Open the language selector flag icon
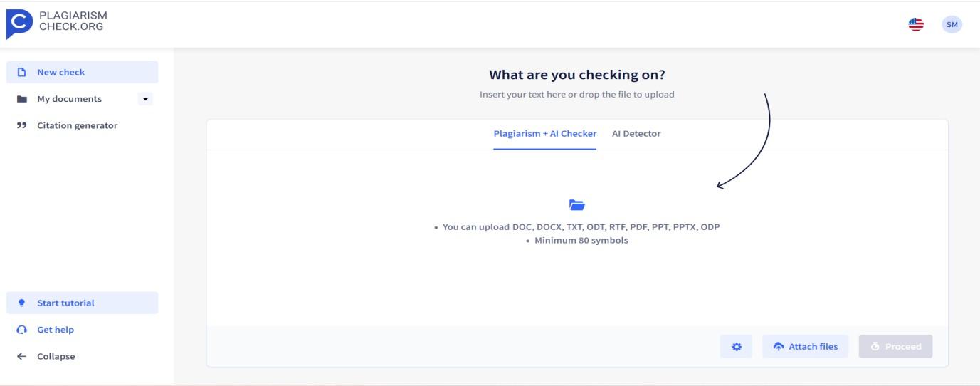The image size is (980, 386). coord(917,24)
